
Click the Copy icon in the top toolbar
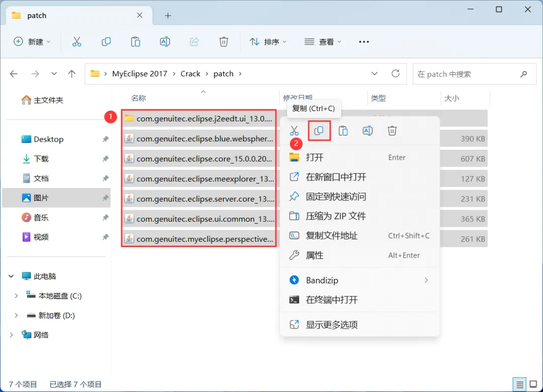click(x=106, y=42)
